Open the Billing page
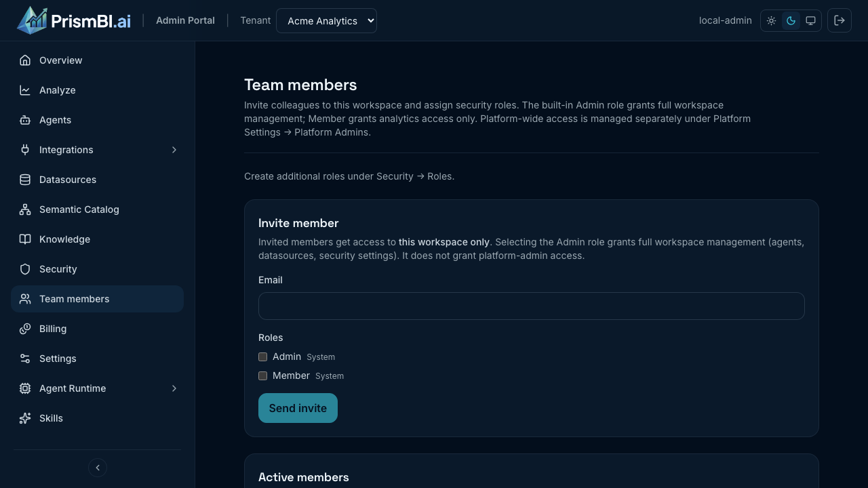The height and width of the screenshot is (488, 868). coord(97,329)
